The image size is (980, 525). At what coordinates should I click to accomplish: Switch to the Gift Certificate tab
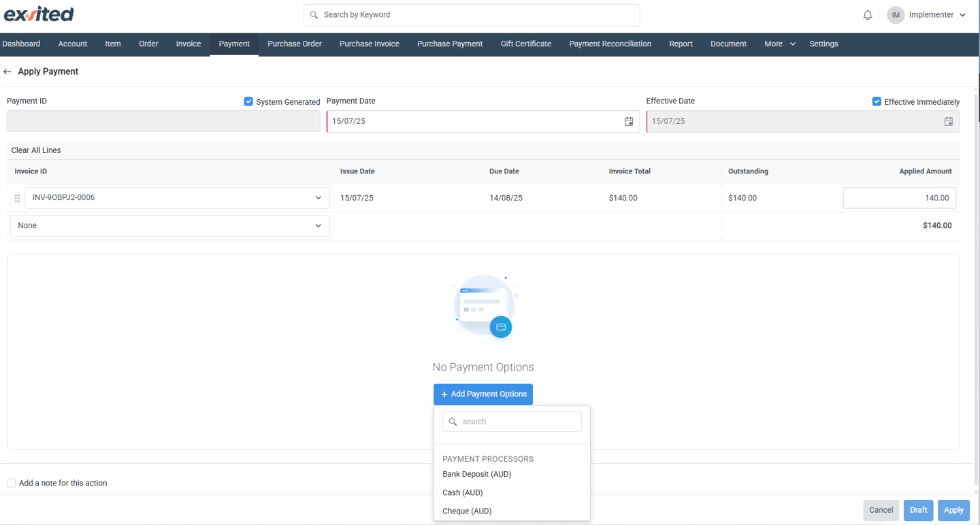coord(526,44)
